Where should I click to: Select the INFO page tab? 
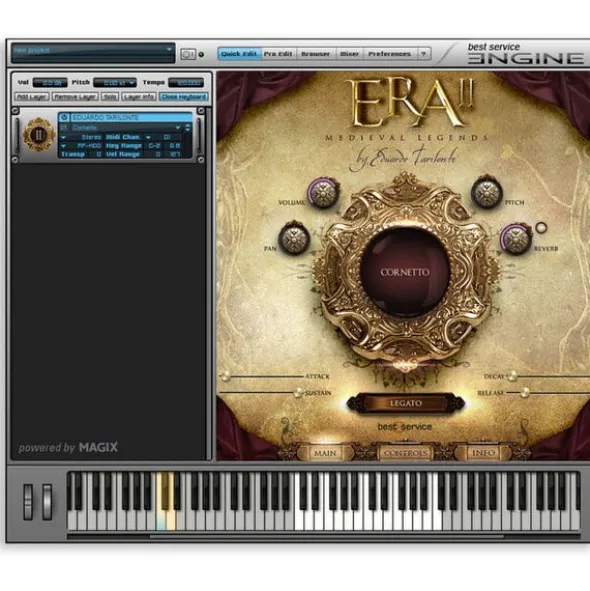pyautogui.click(x=484, y=453)
